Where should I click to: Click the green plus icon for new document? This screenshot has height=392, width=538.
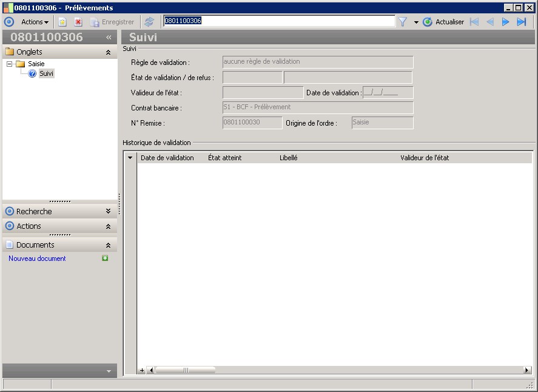[105, 258]
